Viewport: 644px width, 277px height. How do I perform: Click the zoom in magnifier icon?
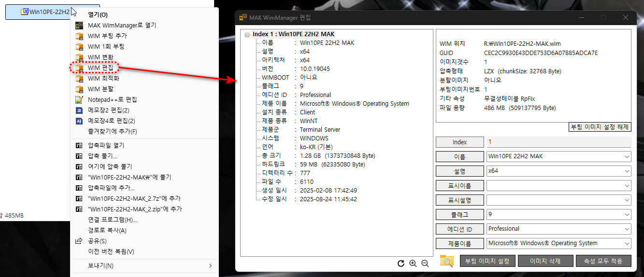click(413, 263)
